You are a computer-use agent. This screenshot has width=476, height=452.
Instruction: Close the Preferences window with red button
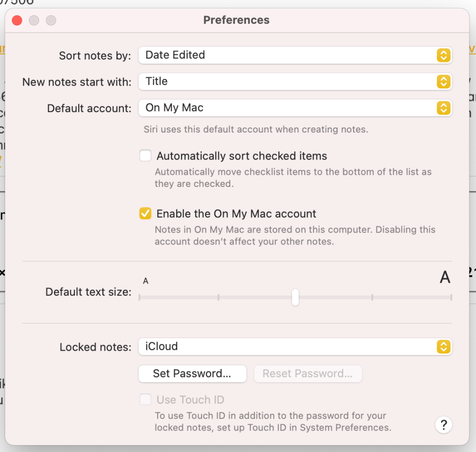coord(17,20)
